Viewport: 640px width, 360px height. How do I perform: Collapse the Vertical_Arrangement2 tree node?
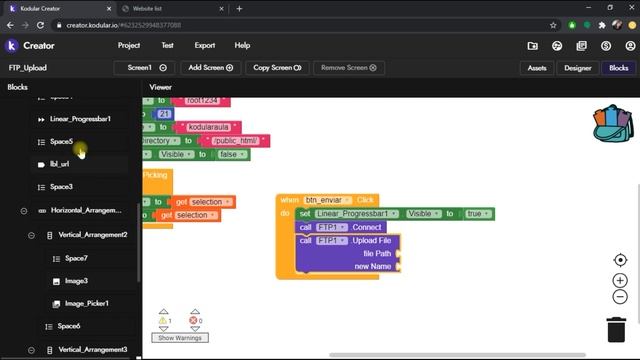[x=31, y=236]
